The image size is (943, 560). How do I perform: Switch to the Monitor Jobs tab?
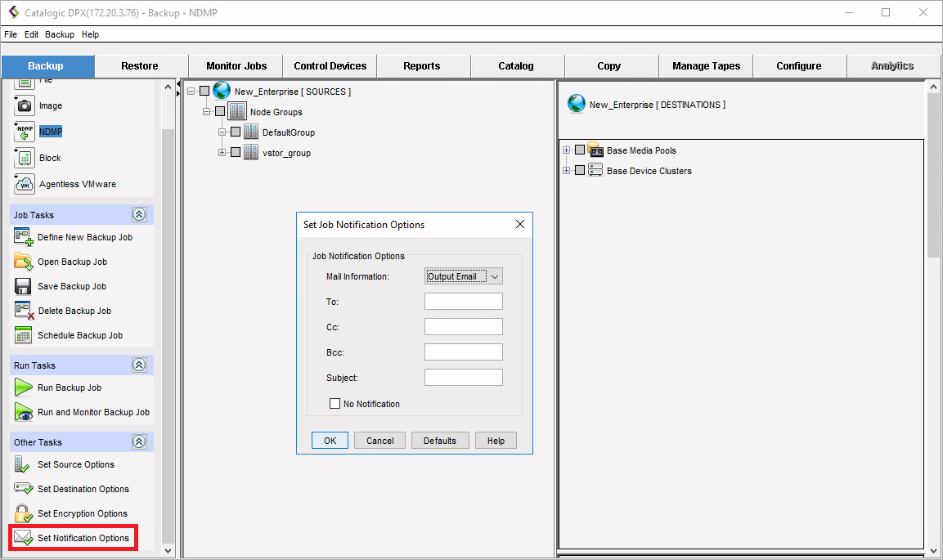[236, 66]
